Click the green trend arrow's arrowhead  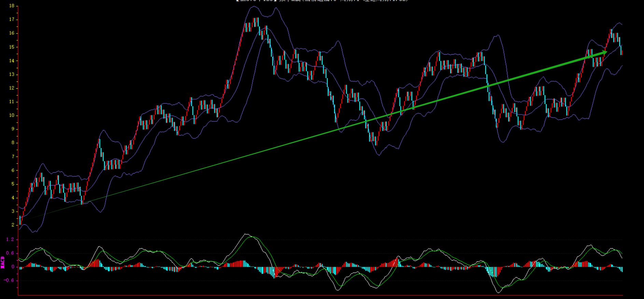tap(604, 53)
